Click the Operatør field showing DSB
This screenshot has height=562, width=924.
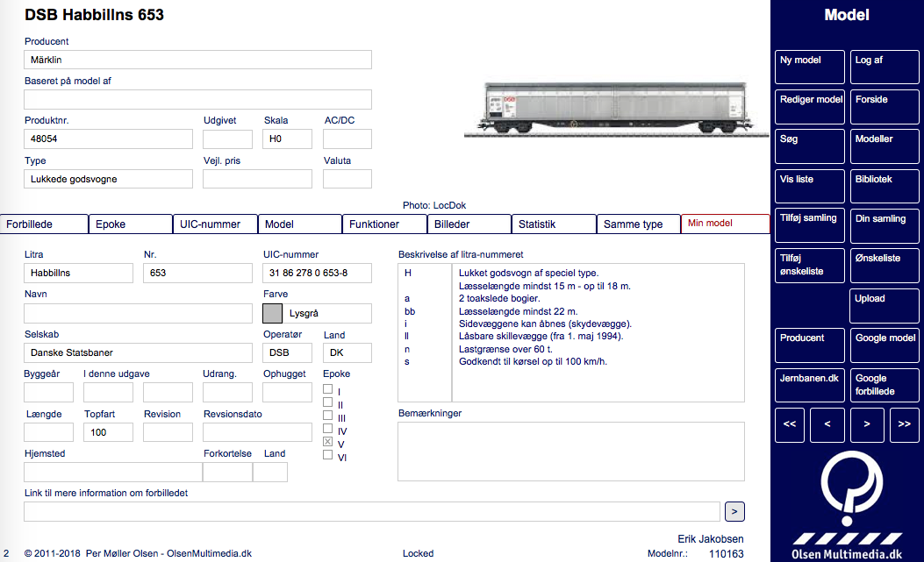(288, 352)
